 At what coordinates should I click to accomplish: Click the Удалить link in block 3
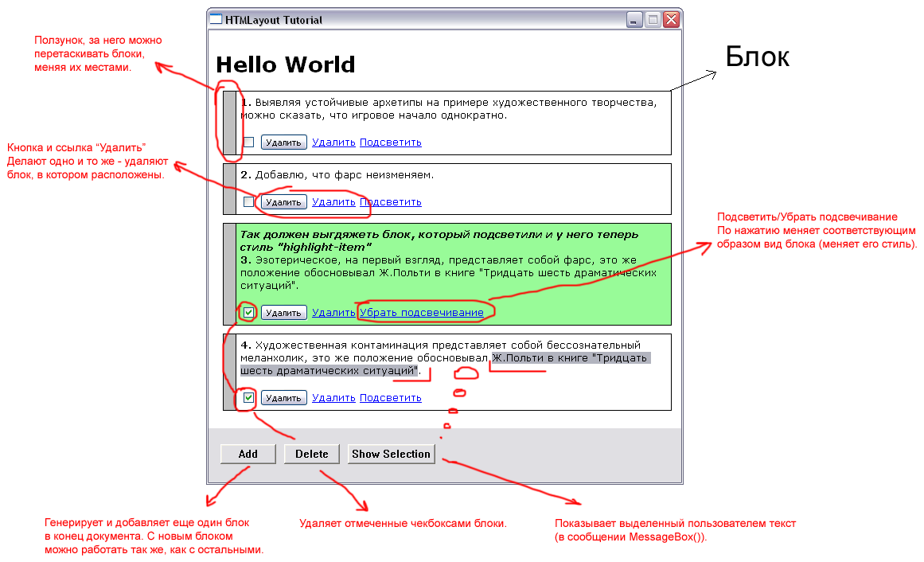[x=333, y=313]
